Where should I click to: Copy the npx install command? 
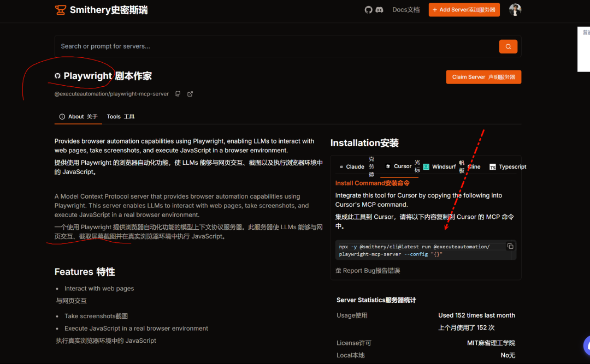click(x=510, y=246)
